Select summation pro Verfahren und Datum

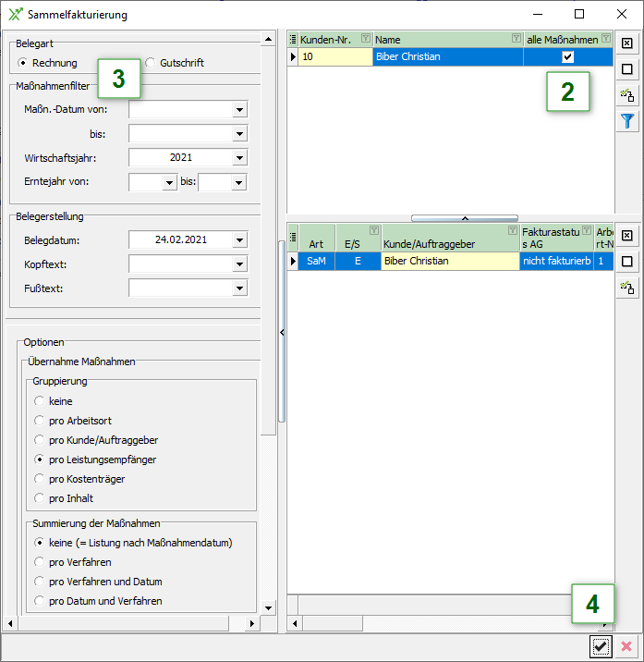39,582
